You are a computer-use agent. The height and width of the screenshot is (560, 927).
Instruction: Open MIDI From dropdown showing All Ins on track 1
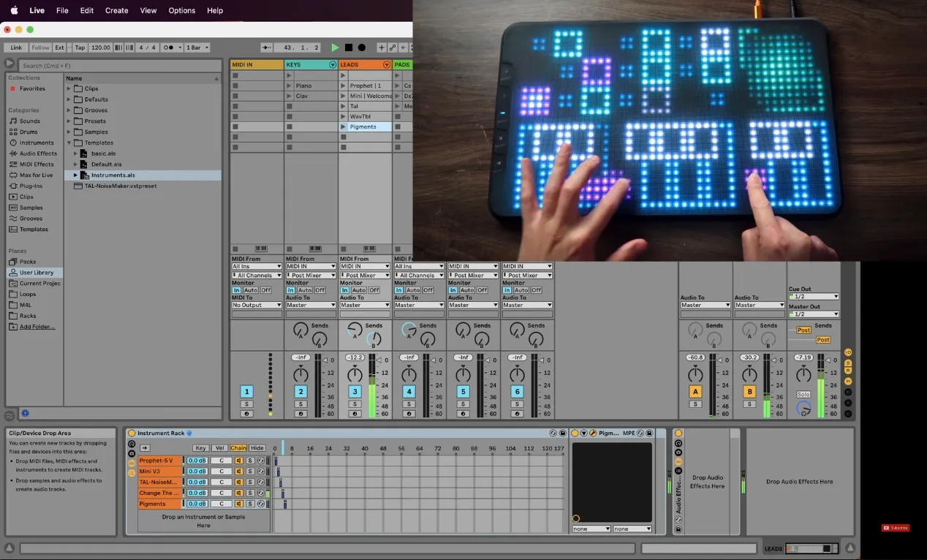pos(257,267)
